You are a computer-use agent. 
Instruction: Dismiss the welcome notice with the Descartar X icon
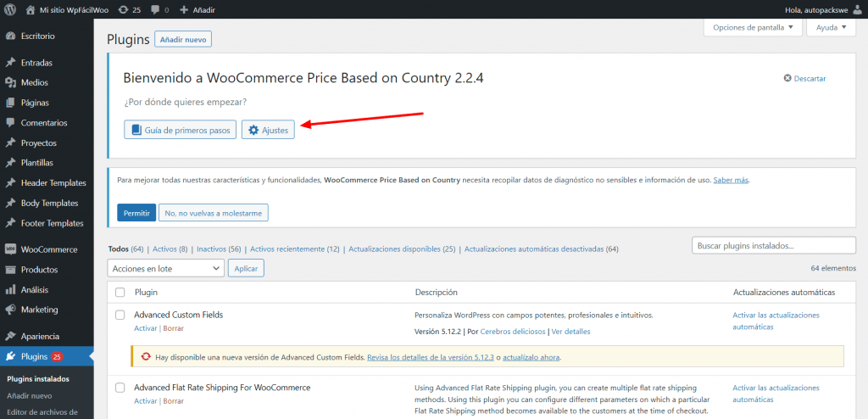pyautogui.click(x=787, y=79)
